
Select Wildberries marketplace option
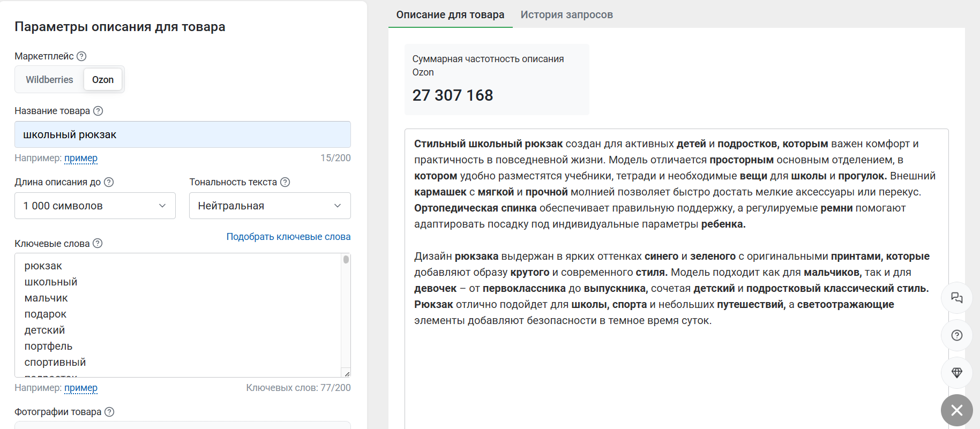click(49, 80)
